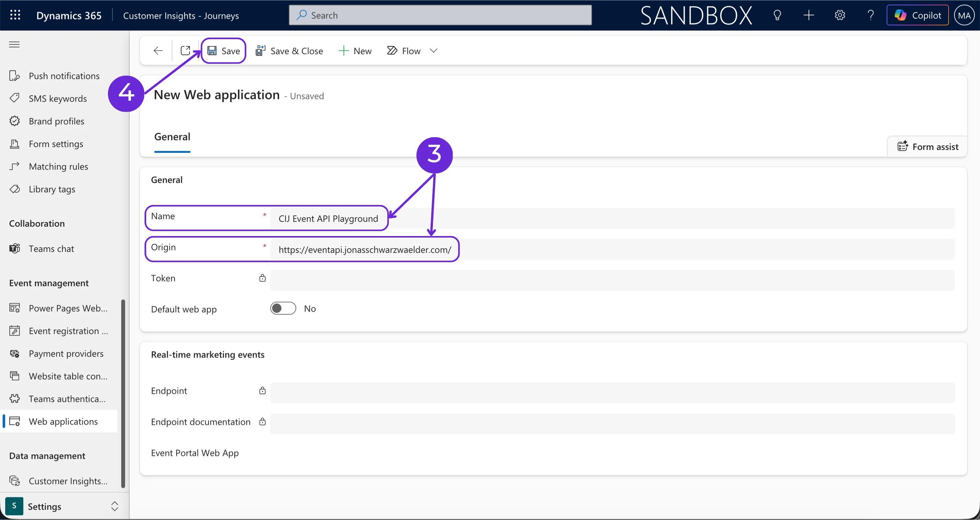
Task: Click Save & Close in command bar
Action: [x=289, y=51]
